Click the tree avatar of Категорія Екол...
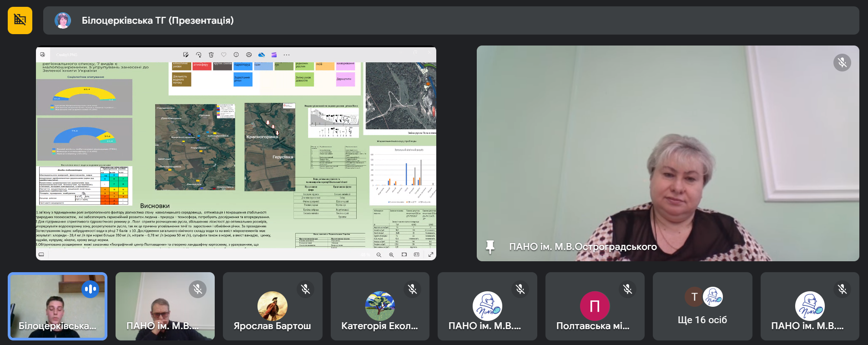This screenshot has width=868, height=345. (380, 306)
